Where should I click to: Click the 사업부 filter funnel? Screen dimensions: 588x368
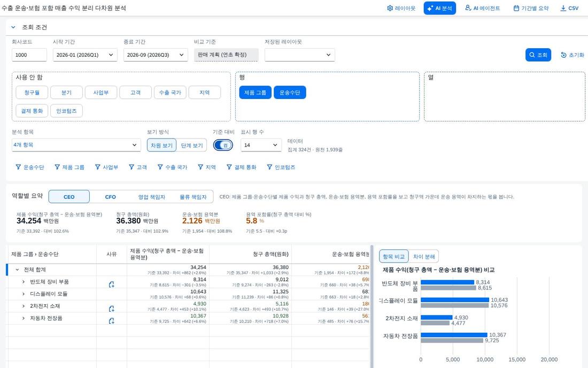tap(106, 167)
